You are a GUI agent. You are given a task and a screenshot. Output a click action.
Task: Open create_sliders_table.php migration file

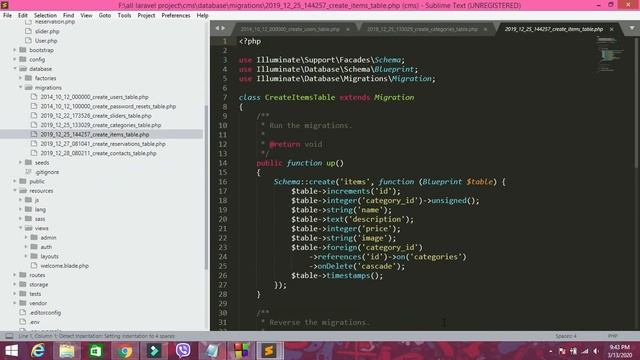point(96,116)
